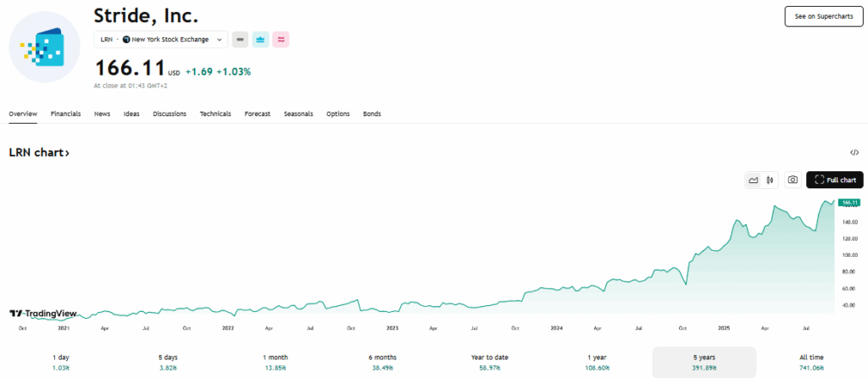
Task: Select the 5 years range
Action: (x=704, y=362)
